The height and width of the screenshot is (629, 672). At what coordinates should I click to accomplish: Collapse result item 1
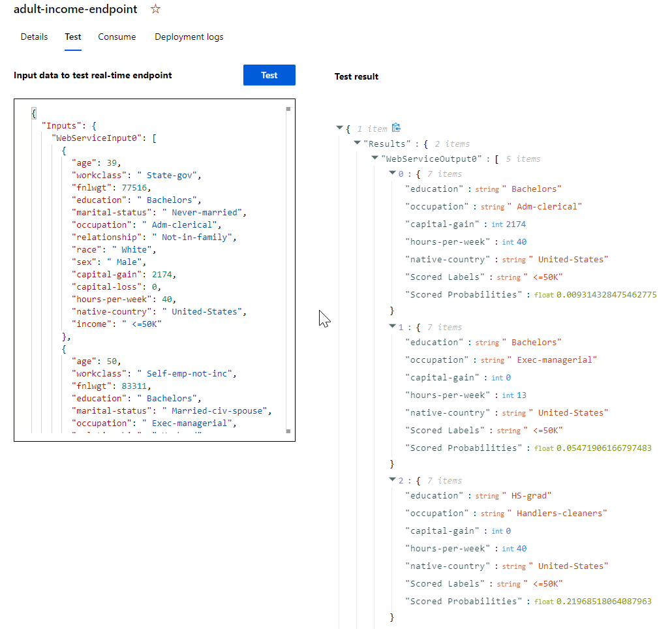point(392,326)
